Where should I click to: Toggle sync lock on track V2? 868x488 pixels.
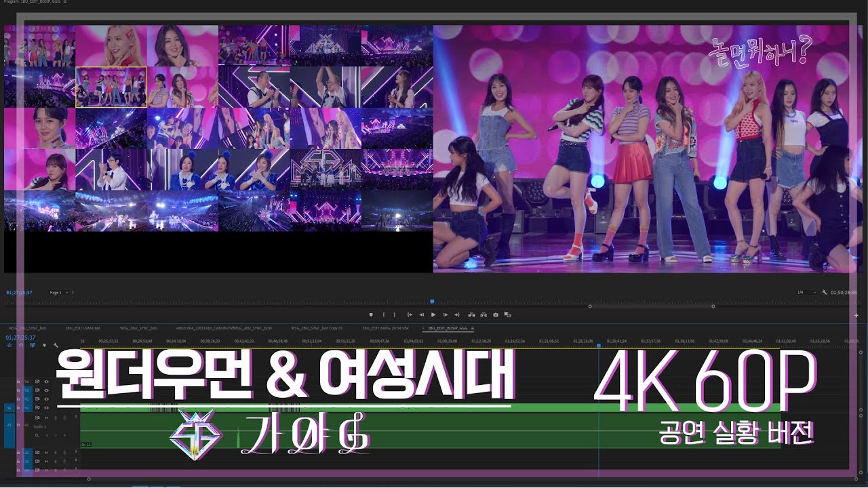37,399
